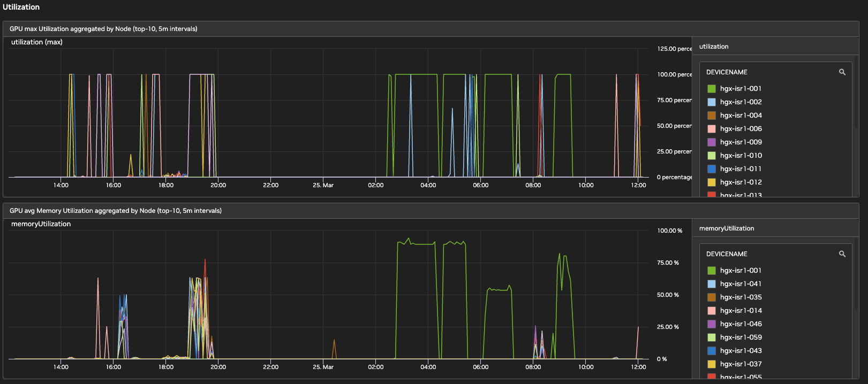Viewport: 868px width, 384px height.
Task: Click the 20:00 axis label on GPU max chart
Action: [218, 185]
